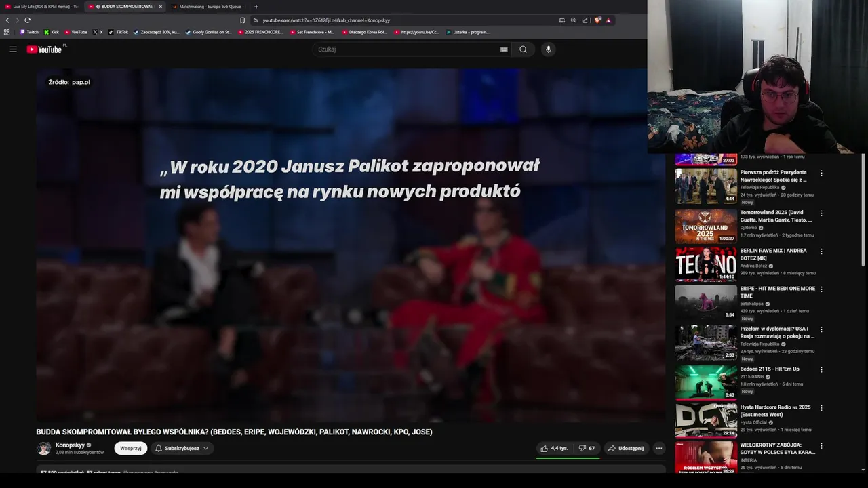Image resolution: width=868 pixels, height=488 pixels.
Task: Open options menu for Tomorrowland 2025 video
Action: (x=821, y=213)
